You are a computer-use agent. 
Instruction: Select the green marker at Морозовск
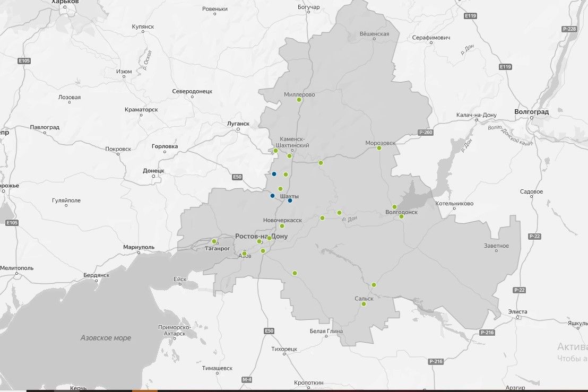click(x=379, y=148)
